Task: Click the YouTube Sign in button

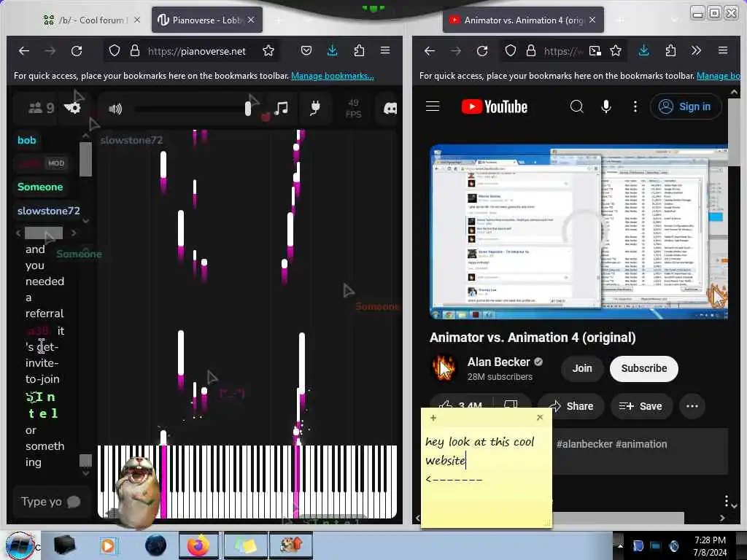Action: [684, 106]
